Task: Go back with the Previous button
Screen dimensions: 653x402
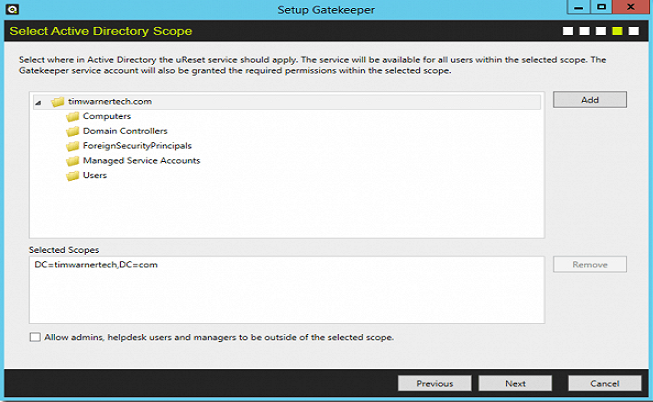Action: click(x=434, y=383)
